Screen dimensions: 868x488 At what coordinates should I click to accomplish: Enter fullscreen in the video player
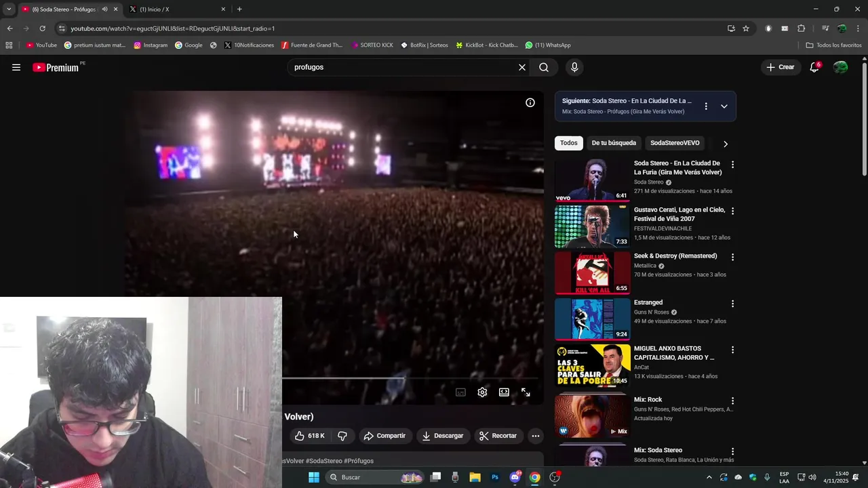pos(526,392)
